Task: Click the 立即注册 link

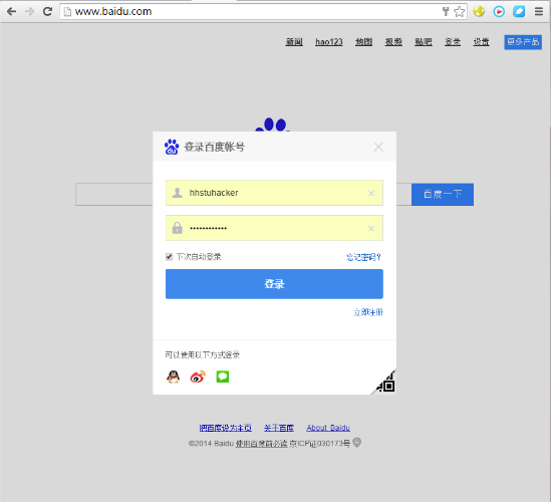Action: point(368,312)
